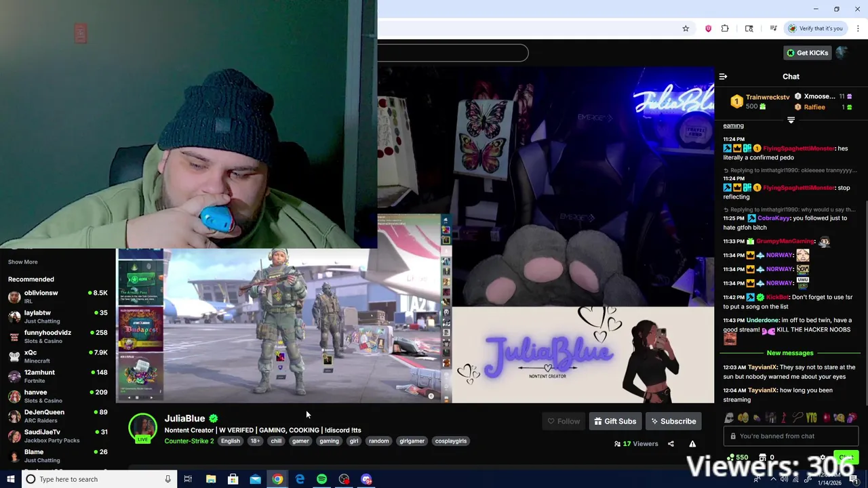Click the taskbar search box
Screen dimensions: 868x488
(100, 479)
